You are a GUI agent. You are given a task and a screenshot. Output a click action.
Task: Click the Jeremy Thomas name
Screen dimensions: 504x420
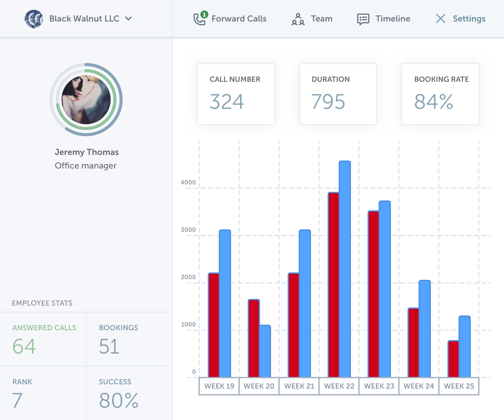(87, 152)
